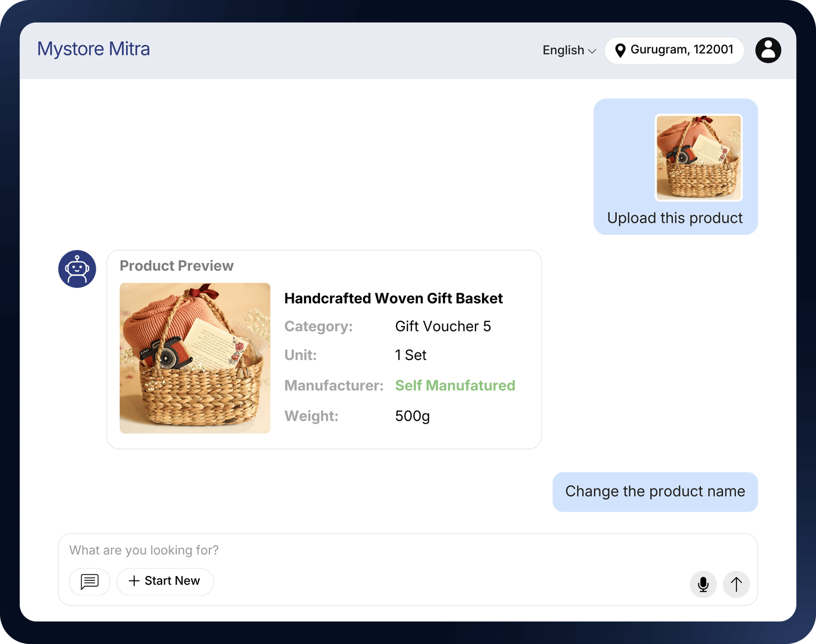816x644 pixels.
Task: Open the chat history icon
Action: [x=90, y=581]
